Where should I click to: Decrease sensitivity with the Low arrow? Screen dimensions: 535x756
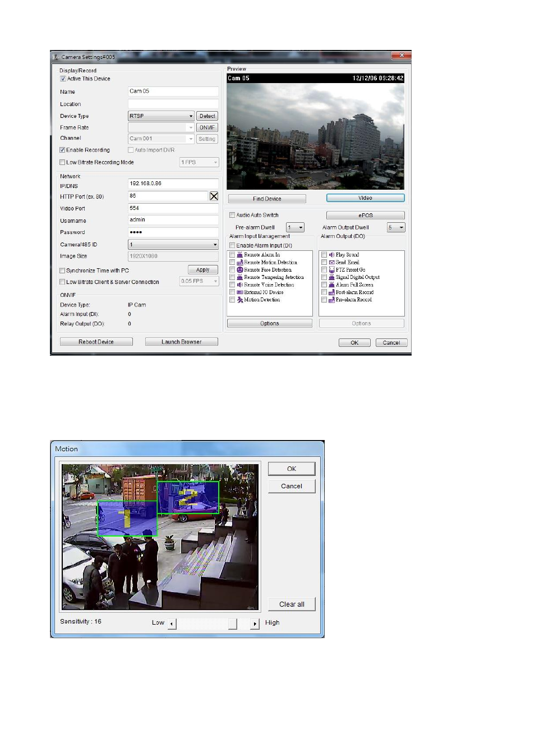(172, 624)
